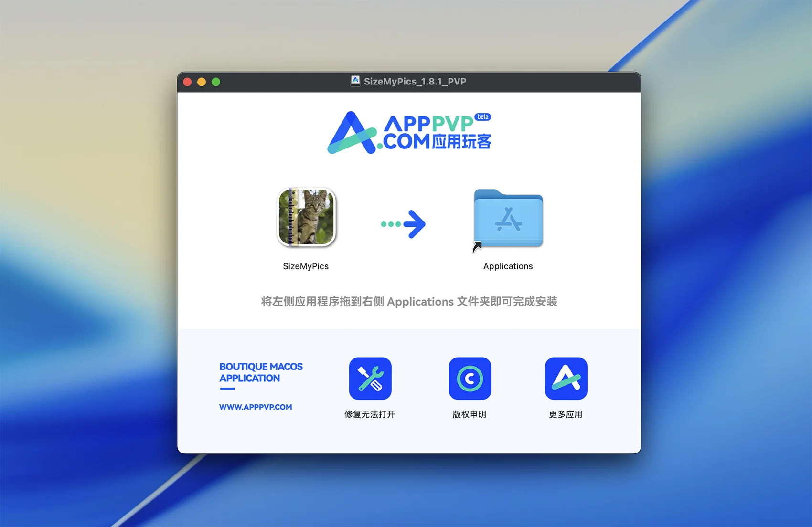Click the blue dotted arrow graphic

tap(403, 224)
